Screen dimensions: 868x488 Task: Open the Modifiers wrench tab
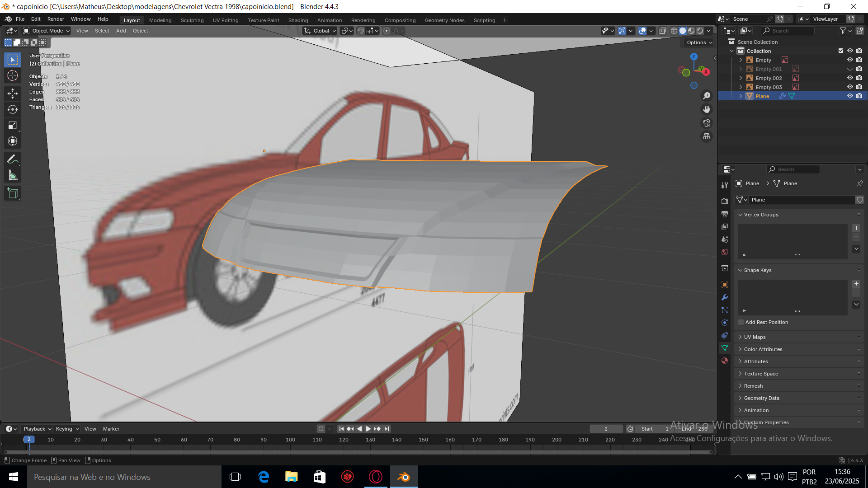pos(725,297)
